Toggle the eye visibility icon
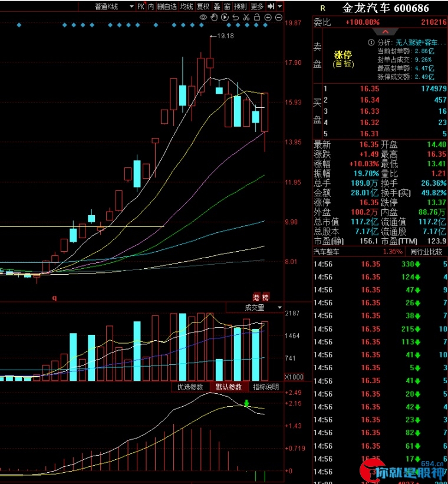 (x=203, y=18)
